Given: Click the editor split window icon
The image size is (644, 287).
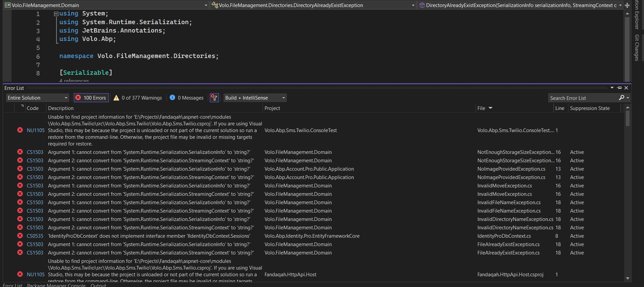Looking at the screenshot, I should 627,5.
